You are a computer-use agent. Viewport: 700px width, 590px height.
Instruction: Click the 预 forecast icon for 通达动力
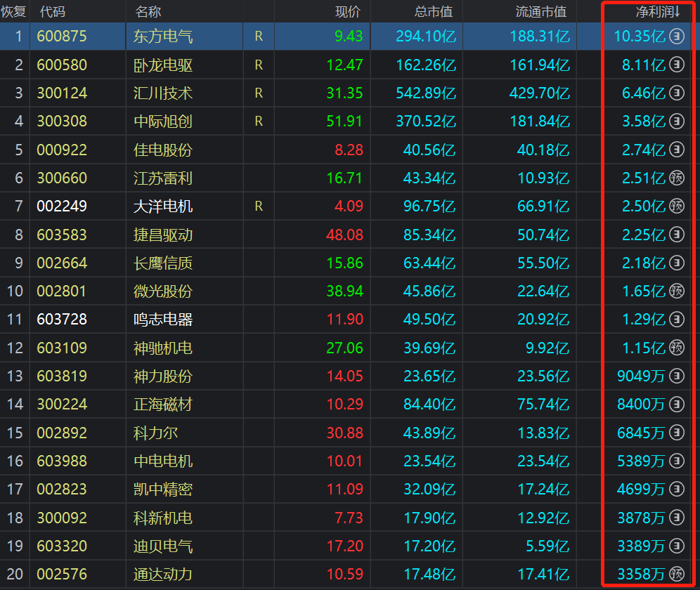[677, 574]
